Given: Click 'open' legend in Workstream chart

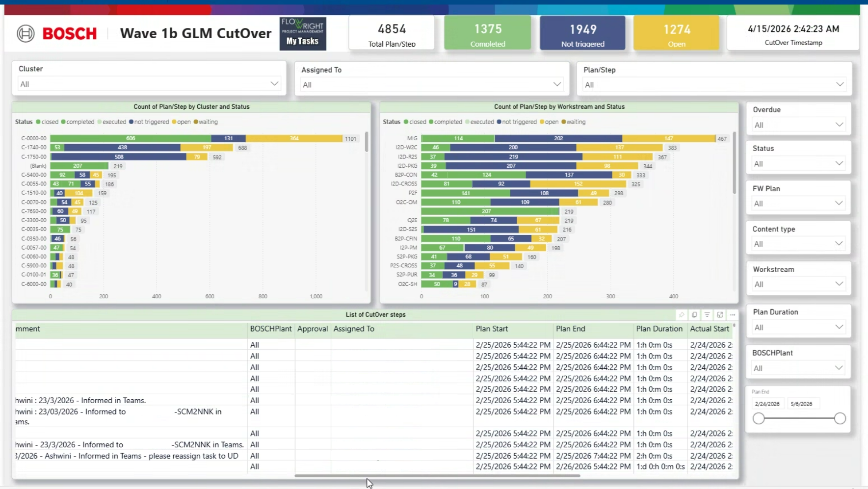Looking at the screenshot, I should 549,122.
